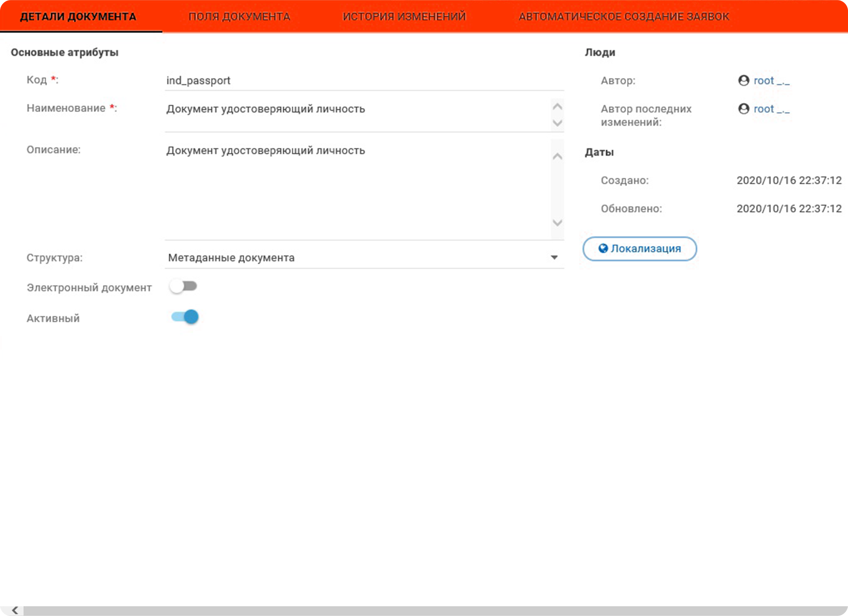Image resolution: width=848 pixels, height=616 pixels.
Task: Open the История изменений tab
Action: 404,17
